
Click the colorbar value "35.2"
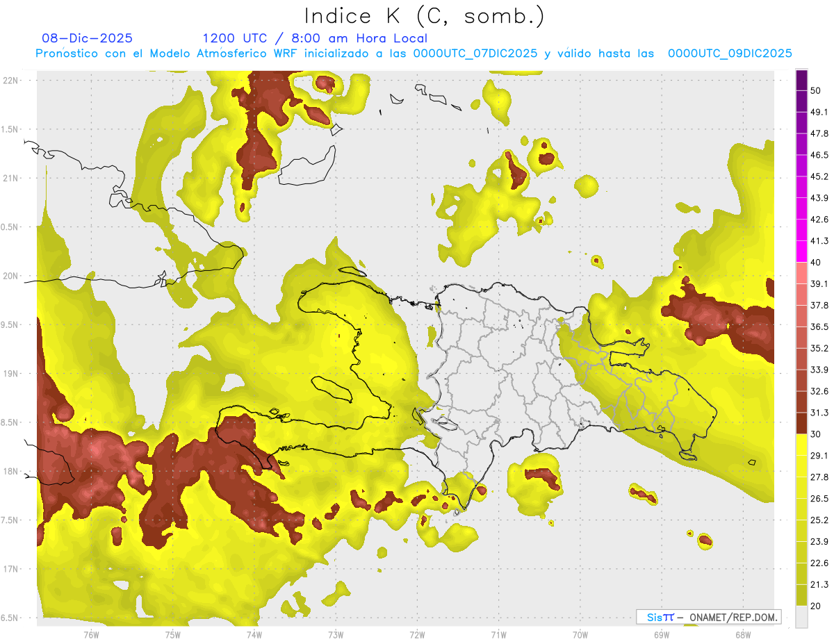(x=819, y=348)
